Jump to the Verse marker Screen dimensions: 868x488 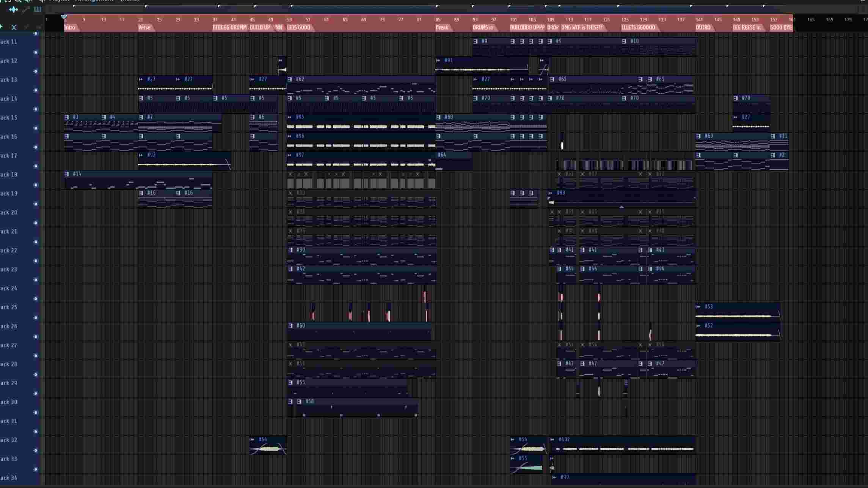point(144,27)
